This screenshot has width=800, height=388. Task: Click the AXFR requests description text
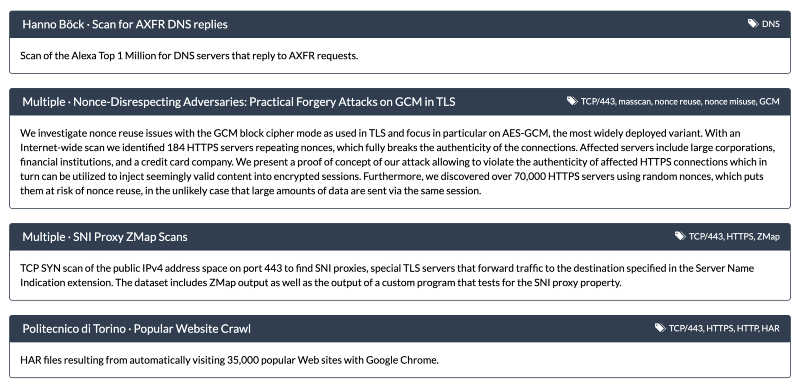pyautogui.click(x=189, y=56)
